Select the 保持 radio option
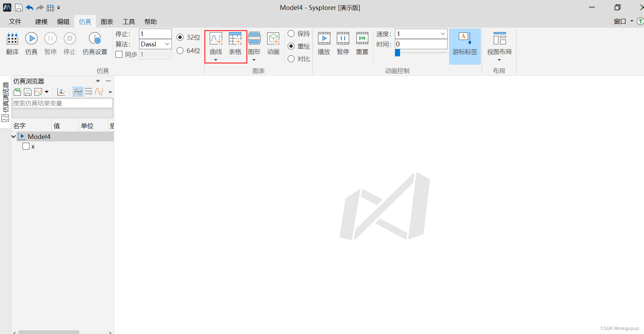644x334 pixels. [291, 33]
